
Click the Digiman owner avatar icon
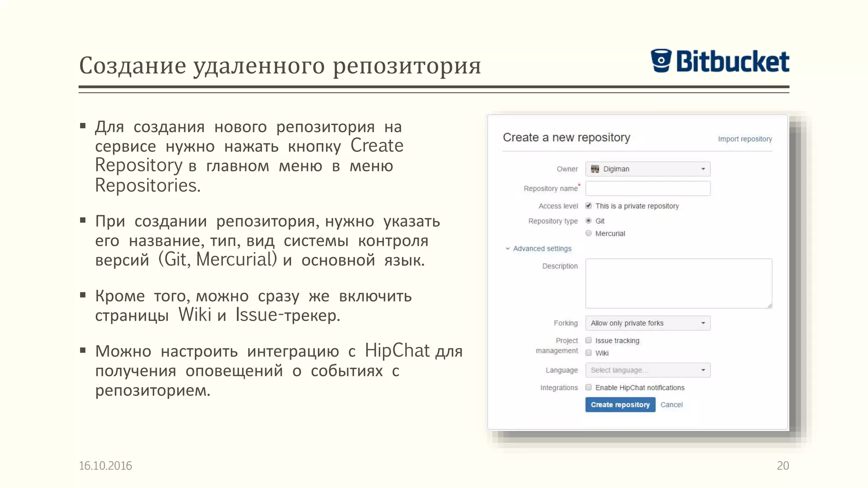pos(595,169)
